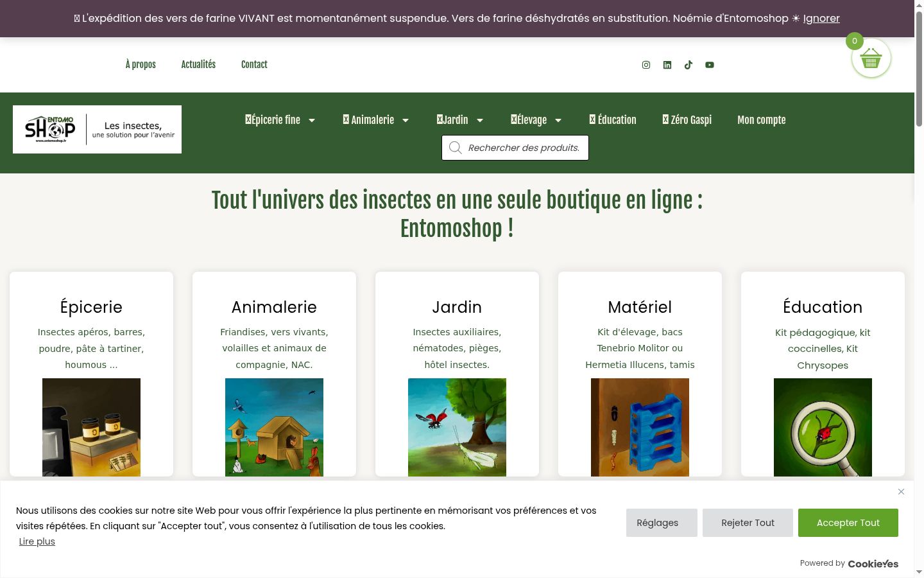Close the cookie consent banner
The height and width of the screenshot is (578, 924).
901,492
